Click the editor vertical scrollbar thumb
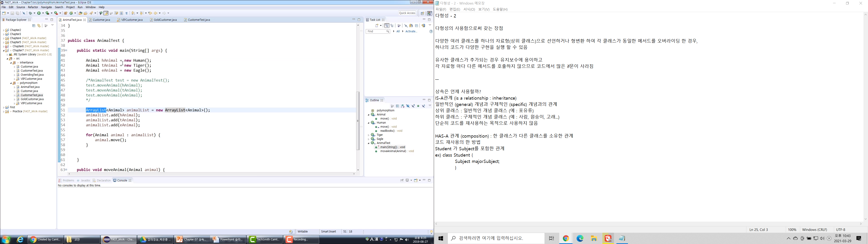Image resolution: width=868 pixels, height=244 pixels. point(358,121)
